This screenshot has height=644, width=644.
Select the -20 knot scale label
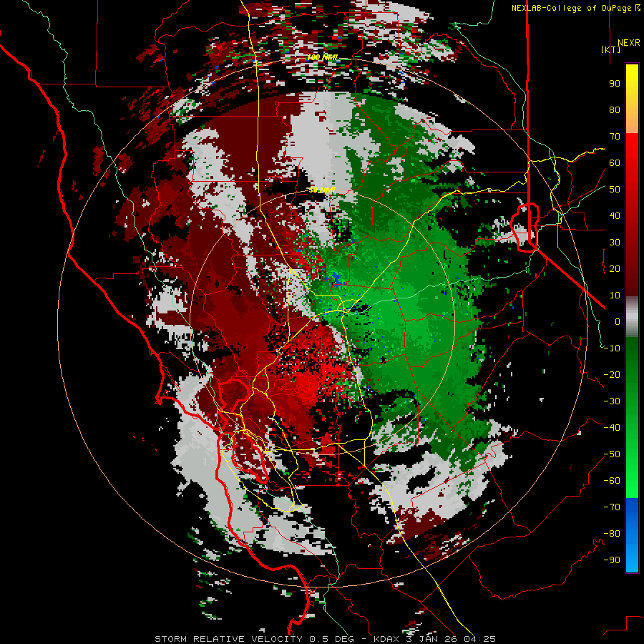pos(612,375)
